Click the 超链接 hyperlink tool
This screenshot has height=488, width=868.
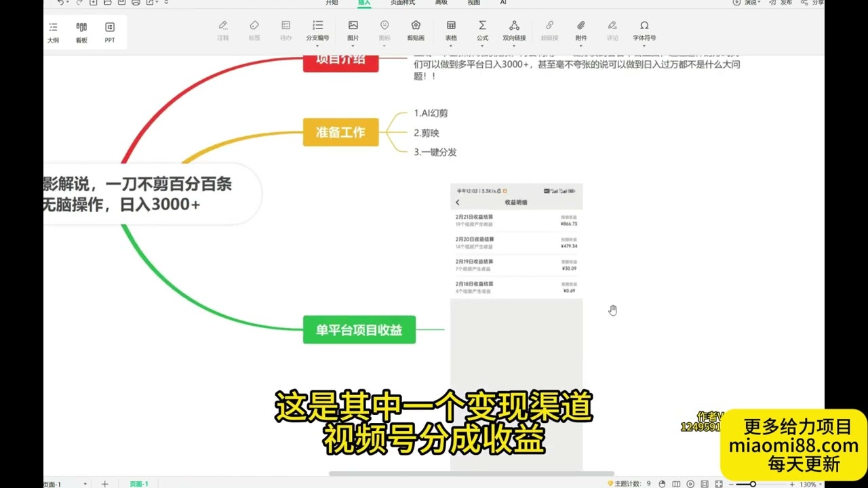coord(550,30)
